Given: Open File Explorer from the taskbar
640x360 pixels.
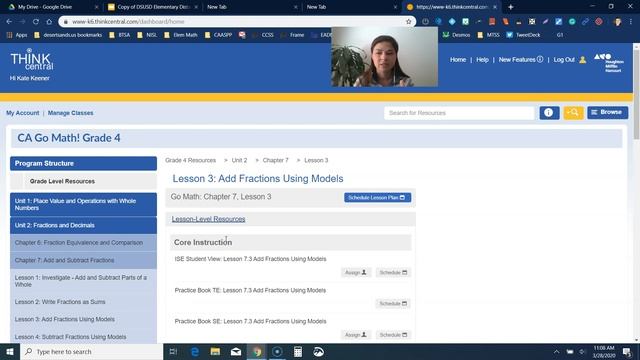Looking at the screenshot, I should [216, 351].
